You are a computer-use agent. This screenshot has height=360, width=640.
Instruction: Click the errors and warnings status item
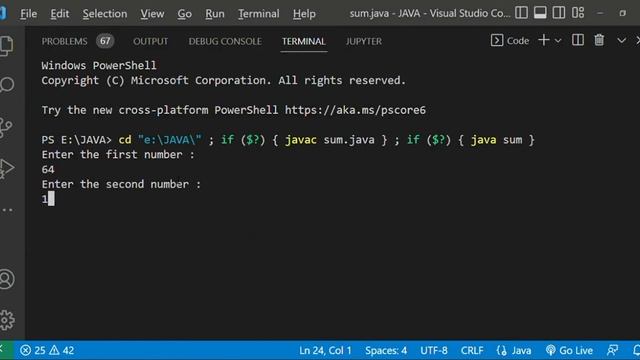[47, 350]
